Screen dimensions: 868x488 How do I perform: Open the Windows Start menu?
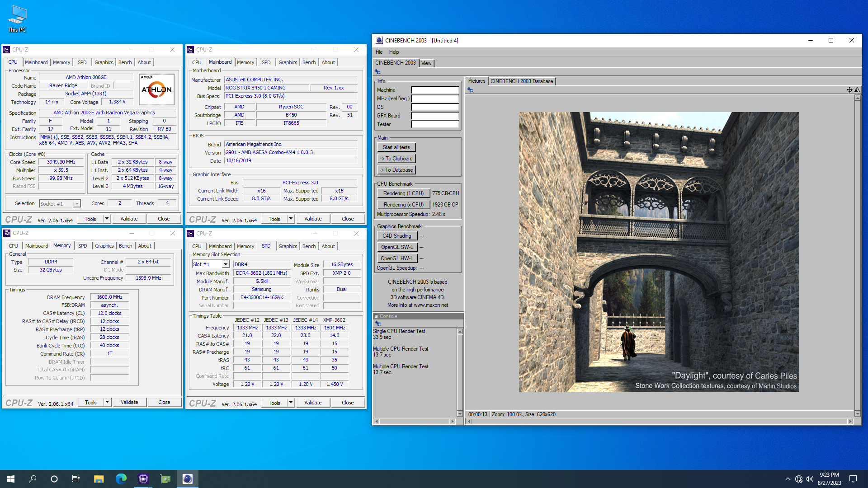(11, 479)
